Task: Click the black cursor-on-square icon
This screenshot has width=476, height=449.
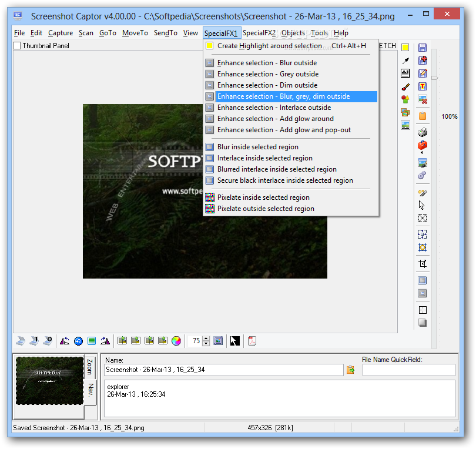Action: [x=235, y=341]
